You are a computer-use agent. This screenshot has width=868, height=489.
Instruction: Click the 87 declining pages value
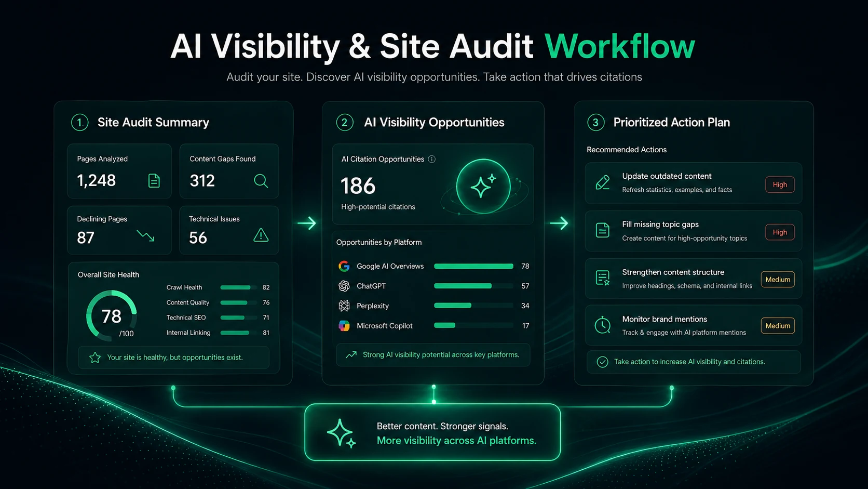tap(86, 237)
